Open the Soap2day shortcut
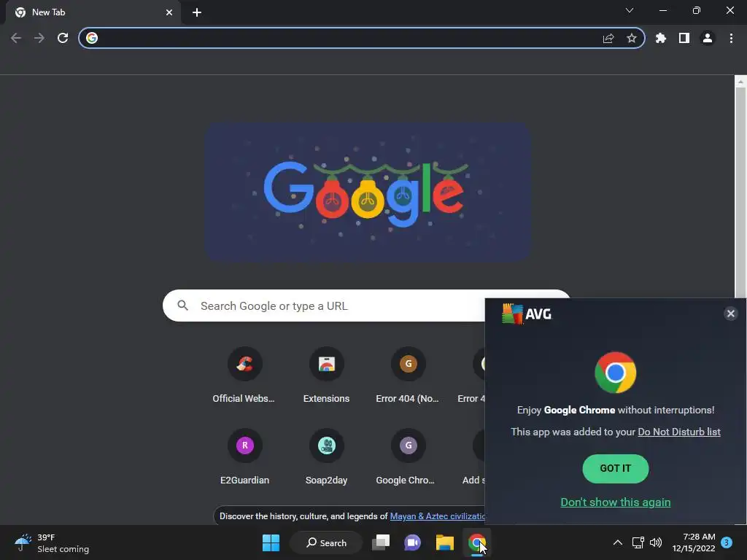Viewport: 747px width, 560px height. point(326,457)
